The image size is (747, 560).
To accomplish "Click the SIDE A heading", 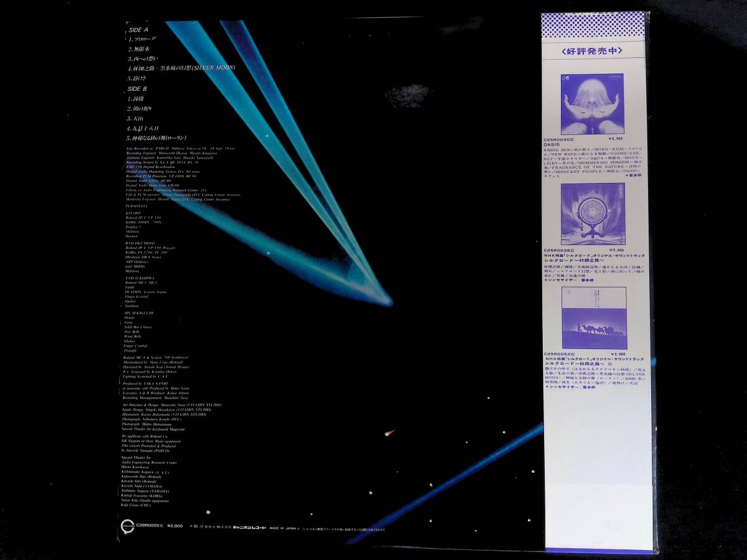I will click(138, 30).
